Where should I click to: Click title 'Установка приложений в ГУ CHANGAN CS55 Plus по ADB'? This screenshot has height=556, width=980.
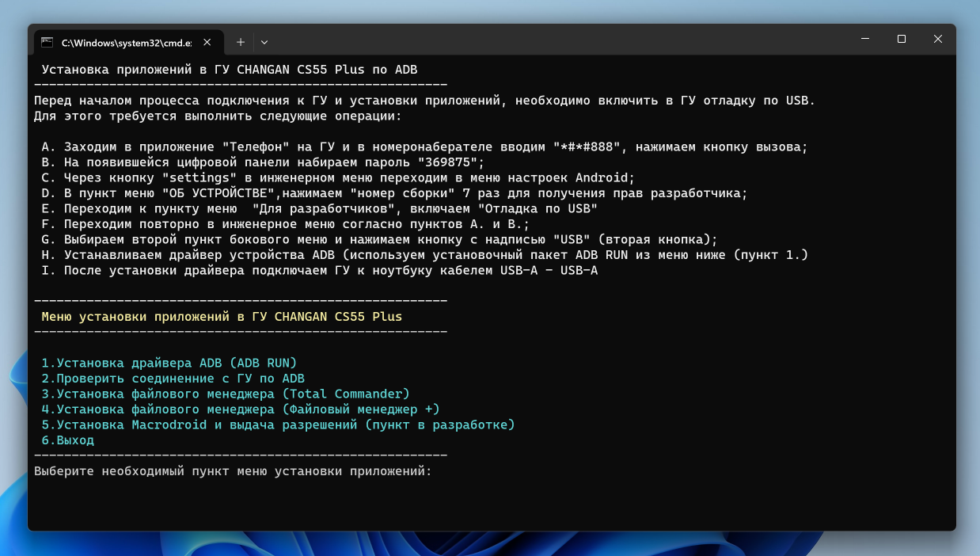(230, 70)
